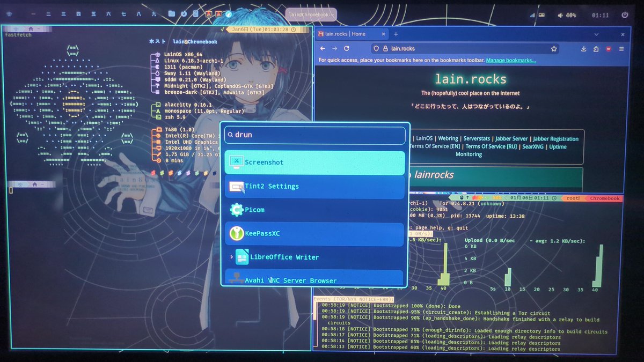Open the browser downloads panel
This screenshot has width=644, height=362.
(x=584, y=49)
